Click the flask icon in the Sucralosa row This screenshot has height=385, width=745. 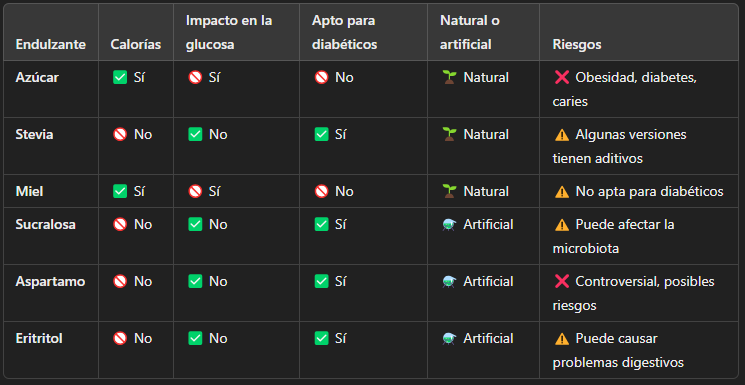[x=449, y=224]
